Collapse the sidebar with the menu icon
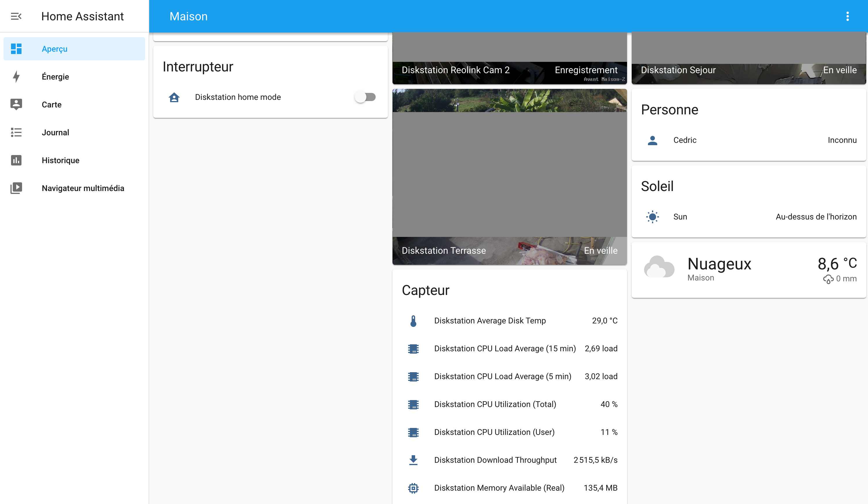Viewport: 868px width, 504px height. [16, 16]
